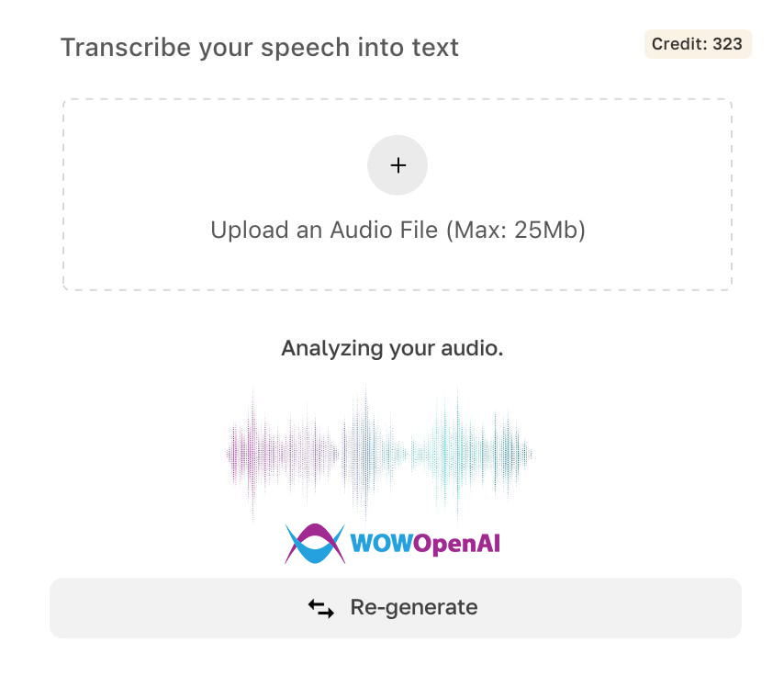Click the Transcribe your speech into text heading

click(260, 47)
